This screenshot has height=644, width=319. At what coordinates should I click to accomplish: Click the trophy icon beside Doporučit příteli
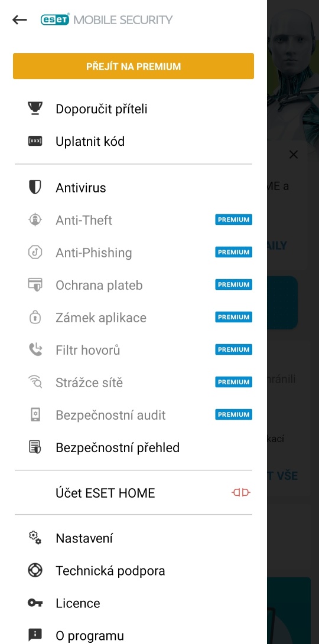pyautogui.click(x=35, y=109)
